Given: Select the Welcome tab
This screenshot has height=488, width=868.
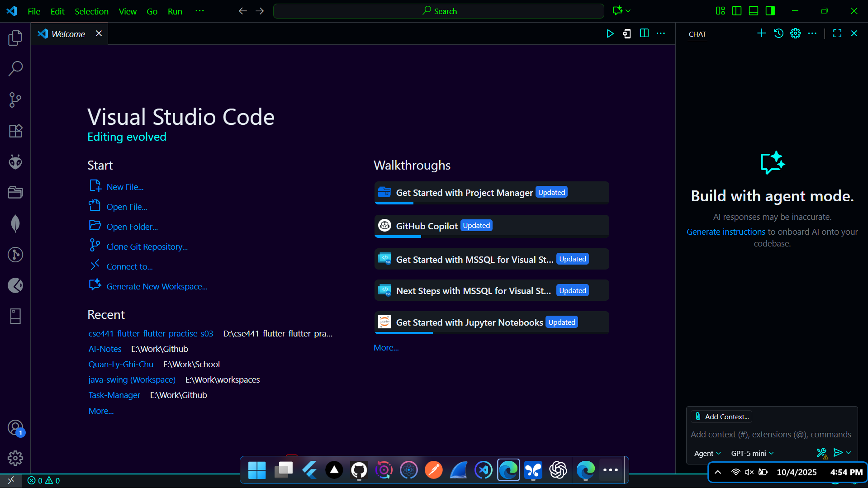Looking at the screenshot, I should 68,34.
